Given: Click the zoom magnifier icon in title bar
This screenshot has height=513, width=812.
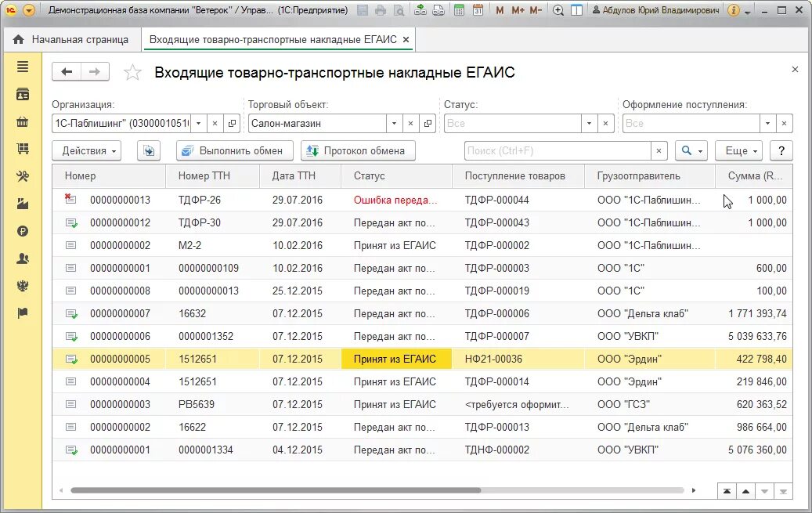Looking at the screenshot, I should tap(558, 10).
